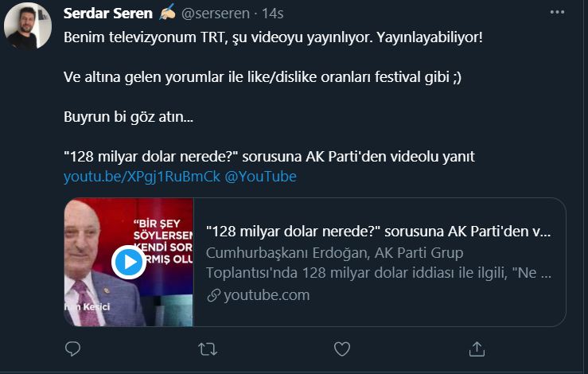Click the reply speech bubble icon

coord(72,349)
